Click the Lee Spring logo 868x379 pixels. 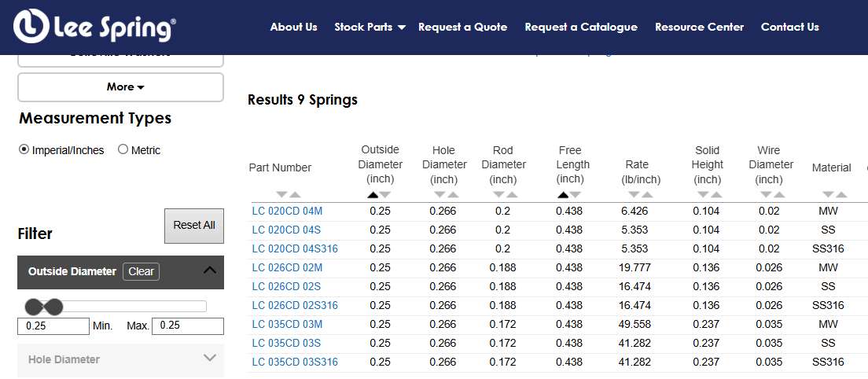click(94, 26)
